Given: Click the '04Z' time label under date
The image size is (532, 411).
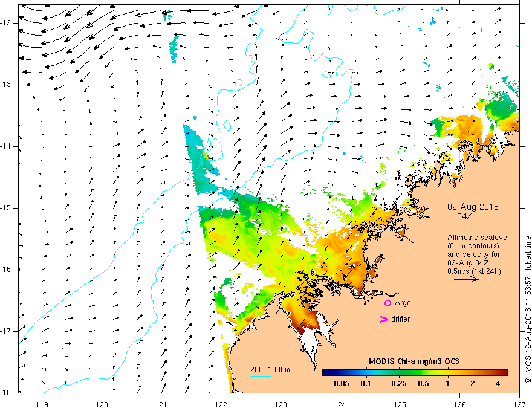Looking at the screenshot, I should click(464, 216).
